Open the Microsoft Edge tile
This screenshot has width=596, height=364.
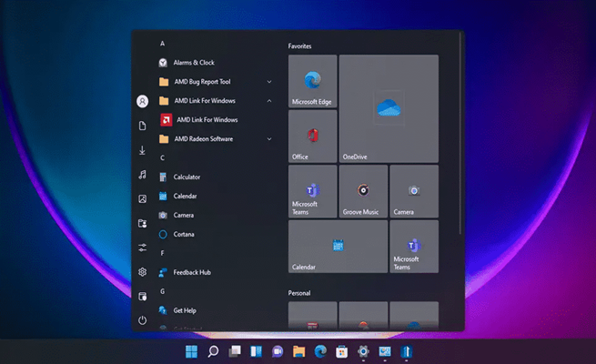(312, 82)
